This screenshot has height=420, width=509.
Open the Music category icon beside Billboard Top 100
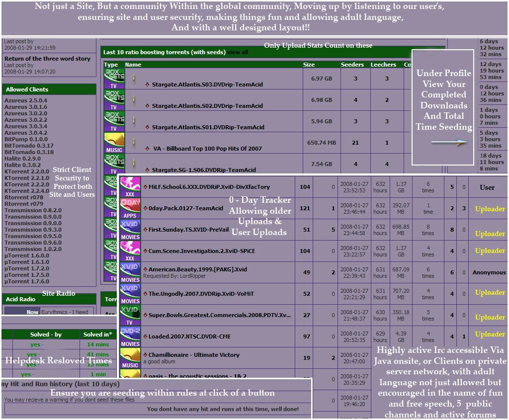tap(114, 143)
